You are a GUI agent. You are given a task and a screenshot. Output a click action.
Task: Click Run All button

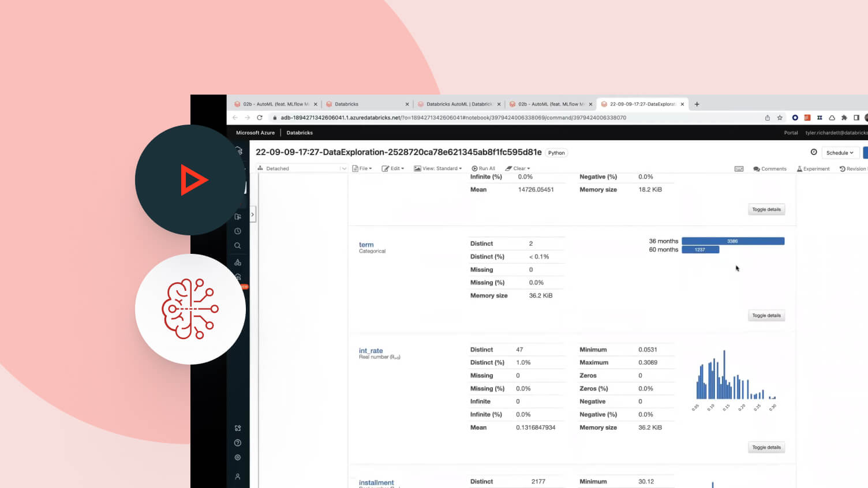484,168
